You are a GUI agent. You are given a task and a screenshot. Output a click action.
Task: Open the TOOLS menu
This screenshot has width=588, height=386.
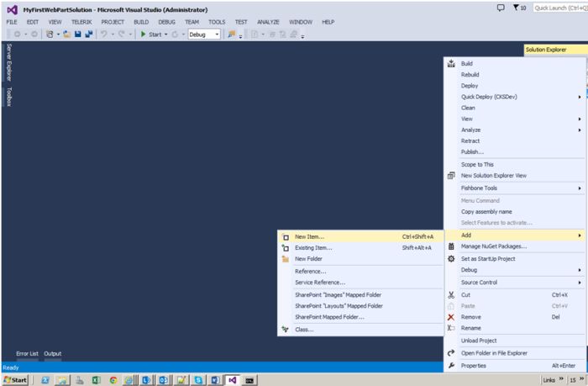pyautogui.click(x=217, y=22)
